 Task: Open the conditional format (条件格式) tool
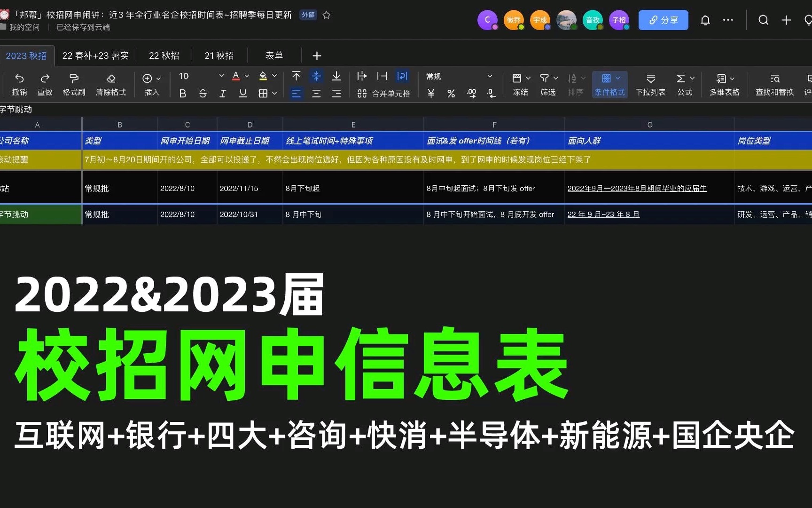click(x=609, y=84)
